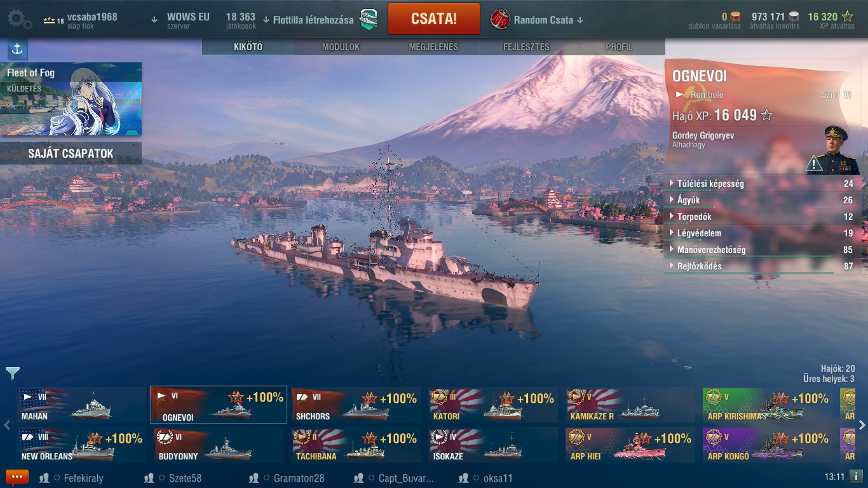The image size is (868, 488).
Task: Click the gold doubloon coin icon
Action: 735,17
